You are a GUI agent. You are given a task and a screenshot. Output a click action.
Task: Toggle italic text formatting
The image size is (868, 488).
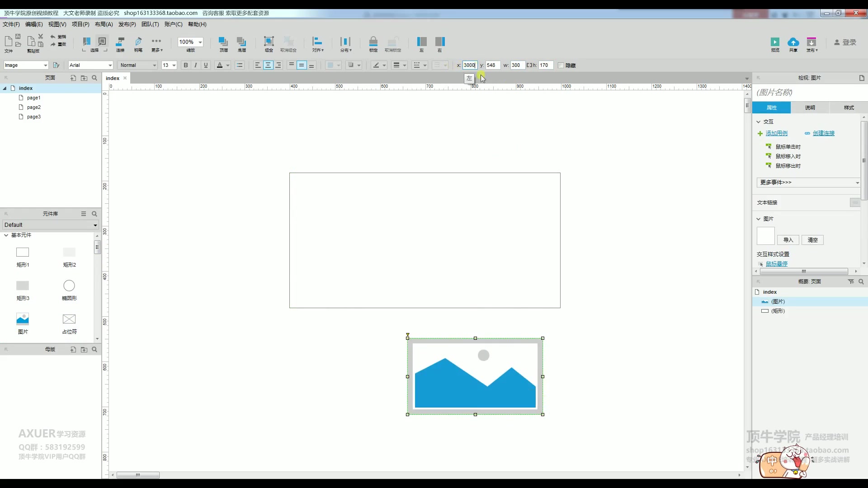click(x=196, y=66)
